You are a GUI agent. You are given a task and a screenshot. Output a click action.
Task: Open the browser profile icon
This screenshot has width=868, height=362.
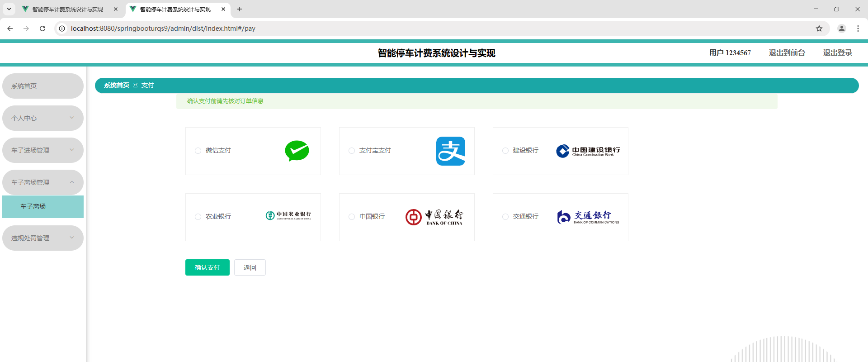pyautogui.click(x=842, y=29)
